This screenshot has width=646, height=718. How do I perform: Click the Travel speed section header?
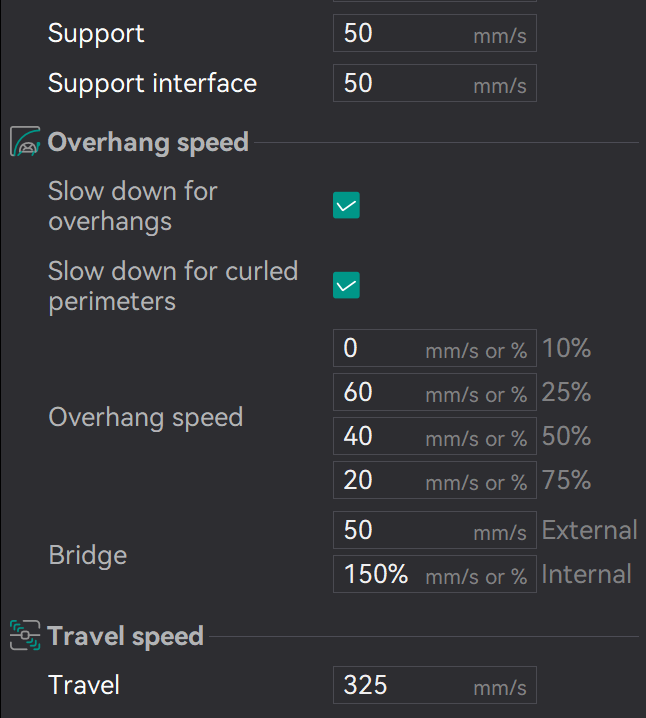[x=125, y=636]
